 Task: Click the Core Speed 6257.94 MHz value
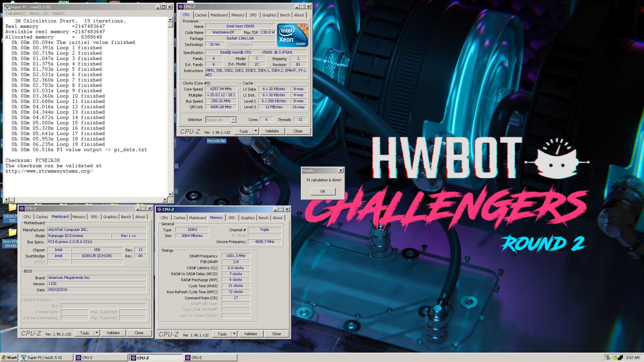221,89
